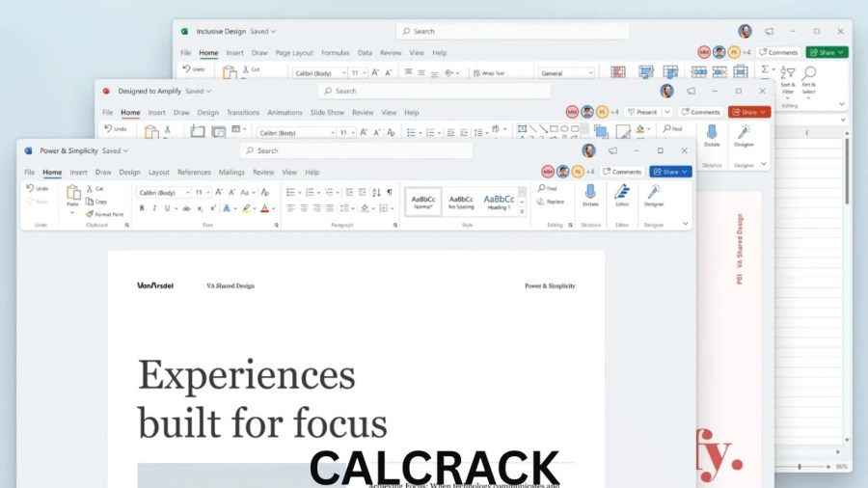Click the Paste clipboard icon in Word
The height and width of the screenshot is (488, 868).
[72, 193]
